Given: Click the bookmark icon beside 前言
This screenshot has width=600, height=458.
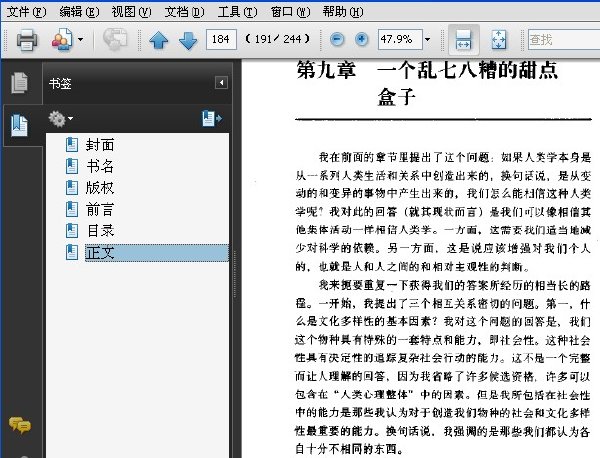Looking at the screenshot, I should click(72, 209).
